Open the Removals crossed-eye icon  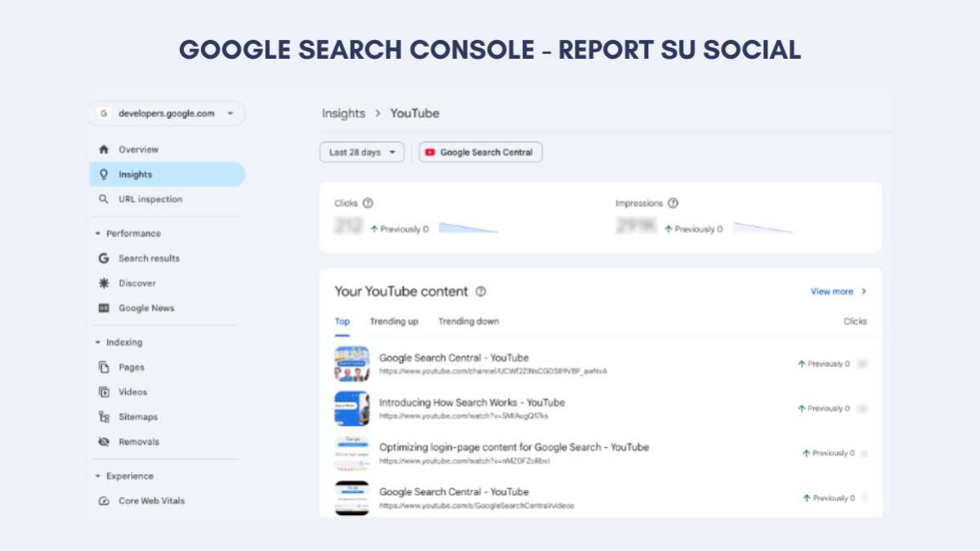coord(104,441)
